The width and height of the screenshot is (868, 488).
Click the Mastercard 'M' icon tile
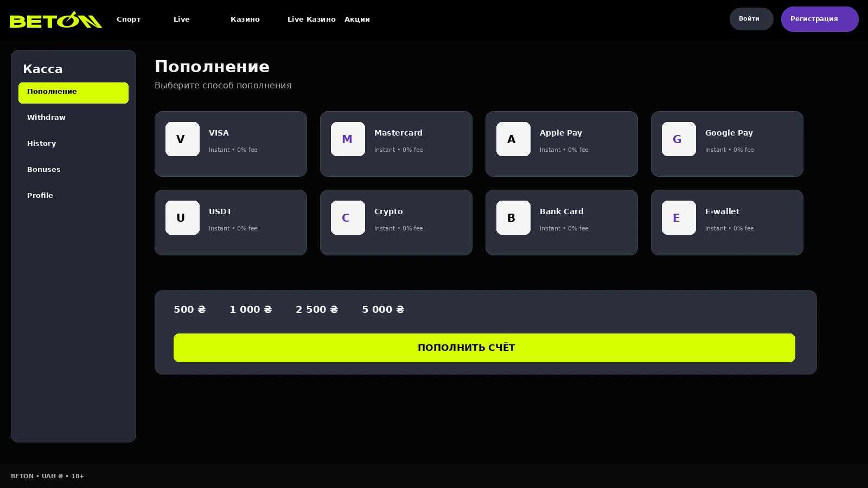348,139
